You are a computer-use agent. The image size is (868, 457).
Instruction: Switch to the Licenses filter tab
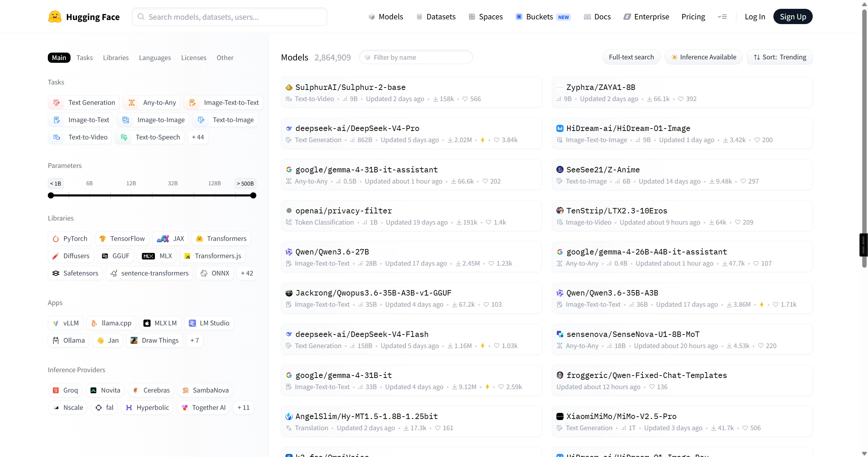click(x=194, y=58)
